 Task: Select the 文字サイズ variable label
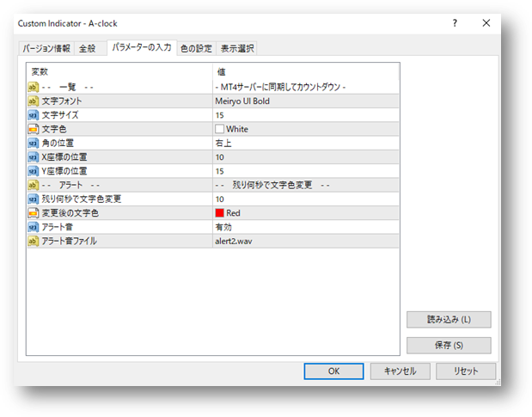point(59,115)
